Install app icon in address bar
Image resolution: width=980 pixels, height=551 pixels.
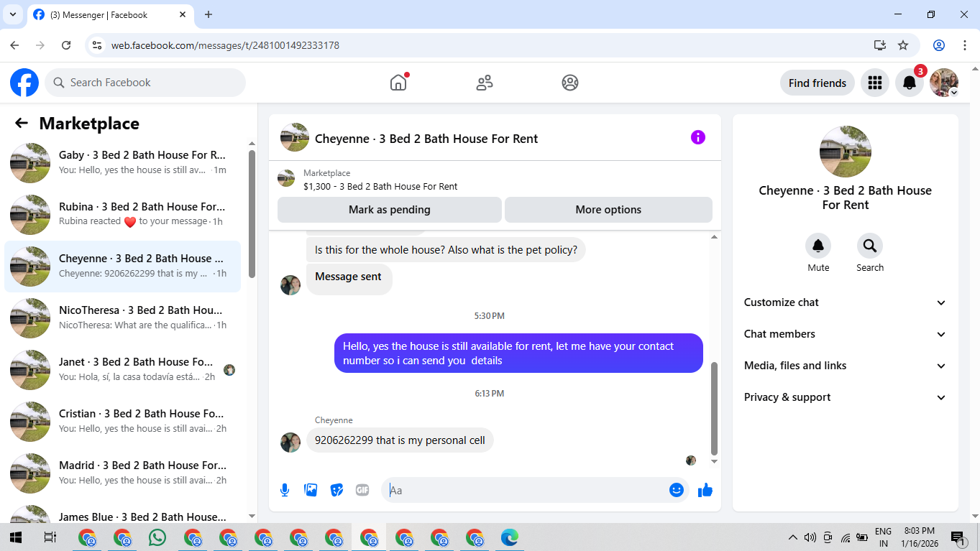[880, 45]
